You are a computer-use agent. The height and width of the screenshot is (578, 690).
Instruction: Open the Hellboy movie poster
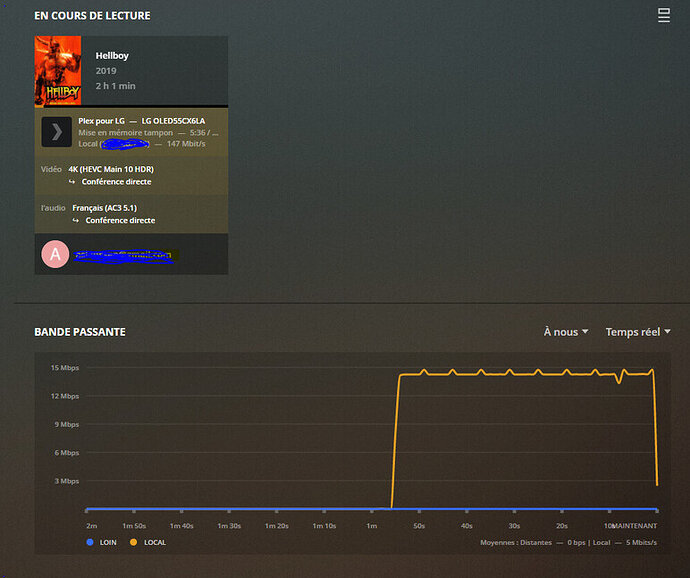pyautogui.click(x=58, y=70)
